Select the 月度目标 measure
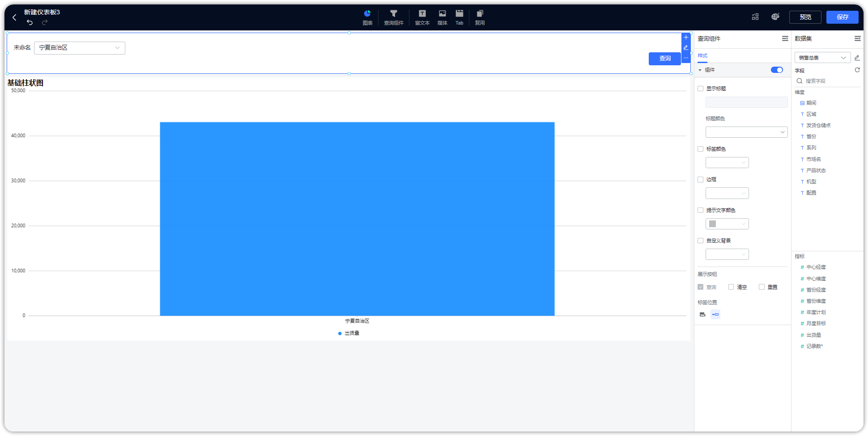The height and width of the screenshot is (436, 868). (816, 323)
